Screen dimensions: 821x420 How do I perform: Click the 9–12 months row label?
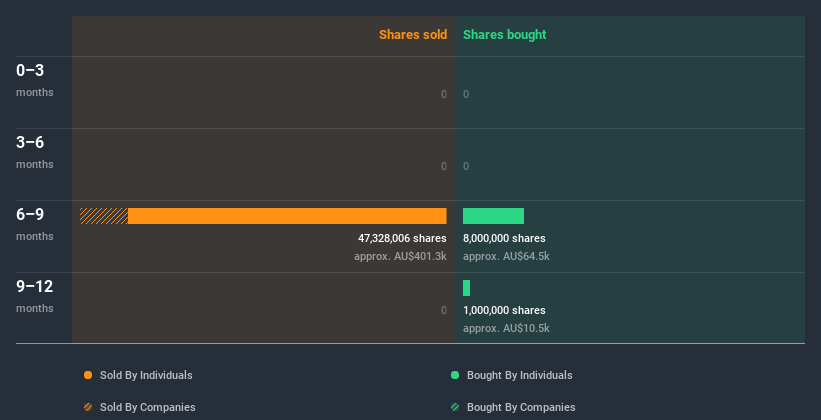(x=35, y=296)
